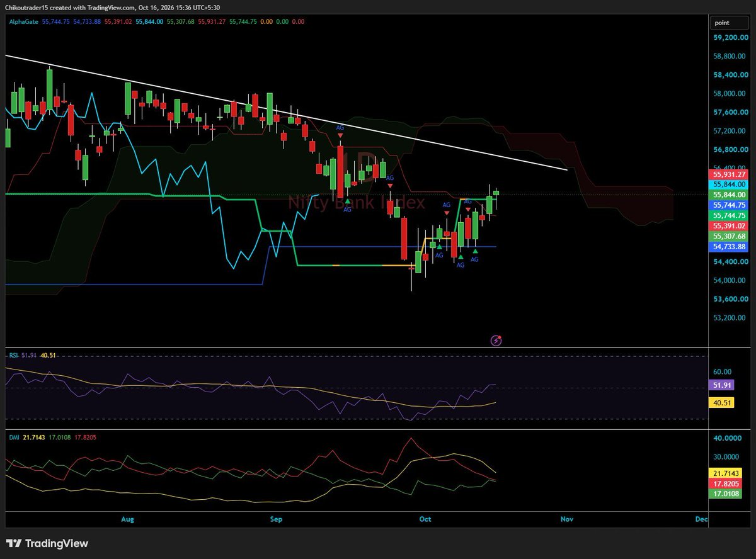756x559 pixels.
Task: Click the 17.8205 value in the DMI legend
Action: pyautogui.click(x=86, y=437)
